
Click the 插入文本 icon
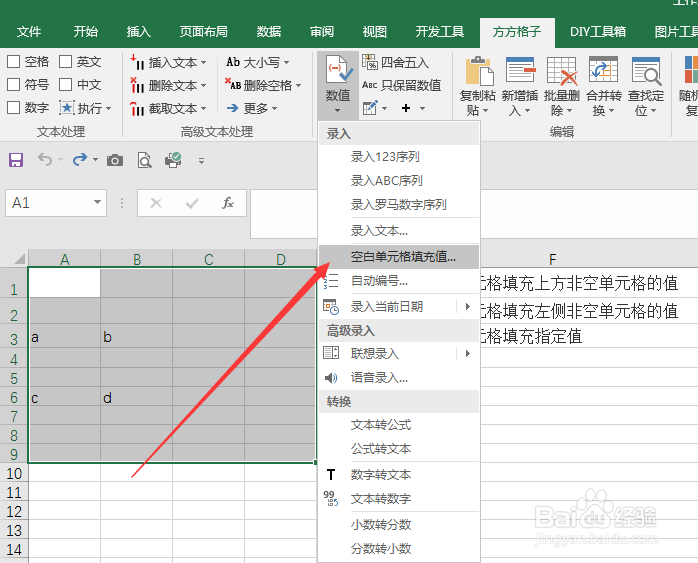point(137,62)
